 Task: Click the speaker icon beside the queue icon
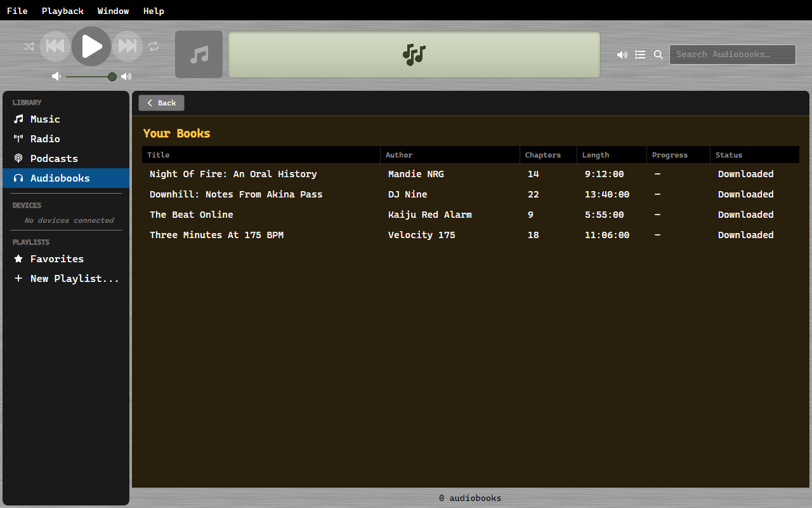(x=622, y=55)
